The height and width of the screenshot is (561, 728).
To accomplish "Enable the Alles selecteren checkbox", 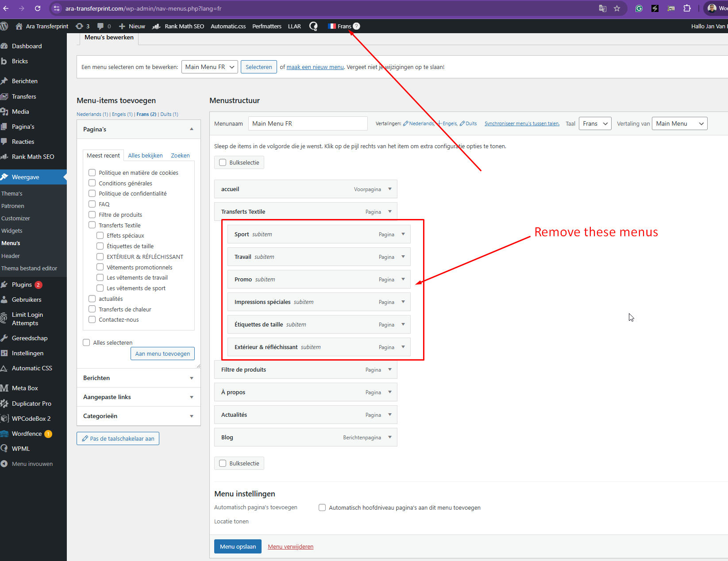I will coord(87,342).
